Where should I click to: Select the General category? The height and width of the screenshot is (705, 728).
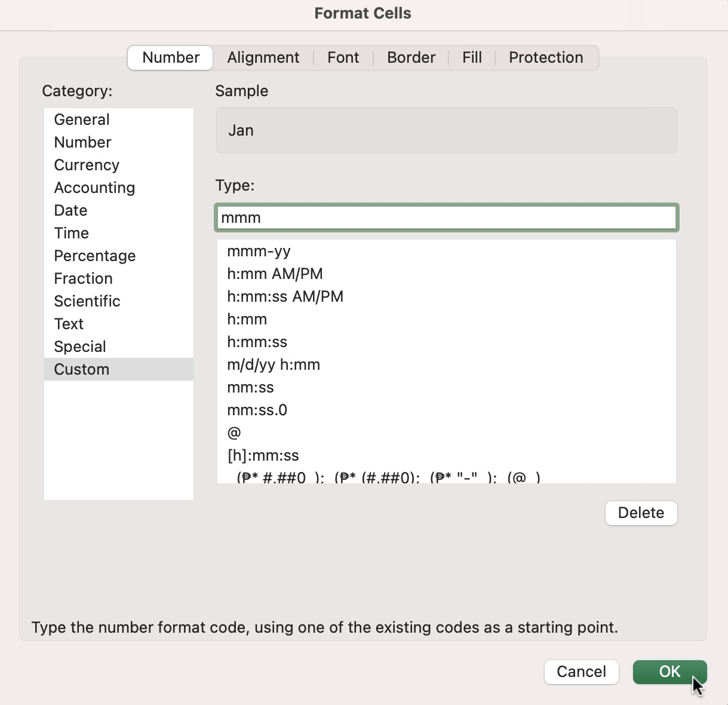click(x=119, y=119)
